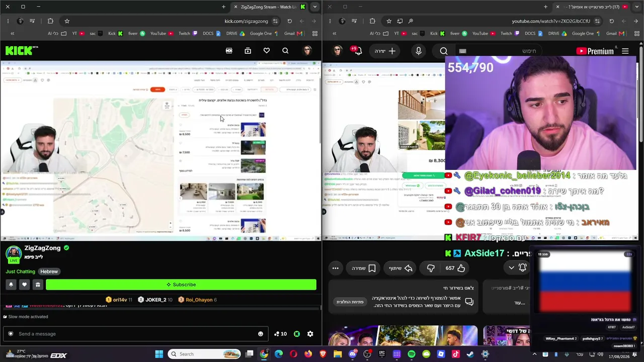Click the channel points icon showing 10

click(280, 334)
